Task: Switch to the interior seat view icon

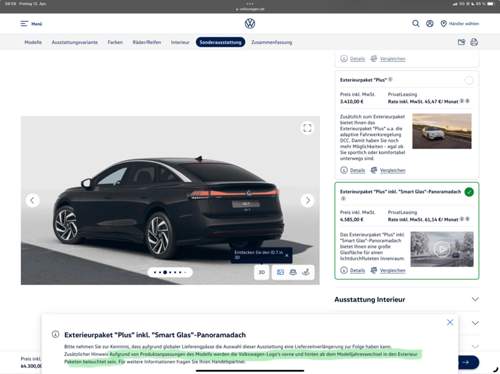Action: pyautogui.click(x=306, y=272)
